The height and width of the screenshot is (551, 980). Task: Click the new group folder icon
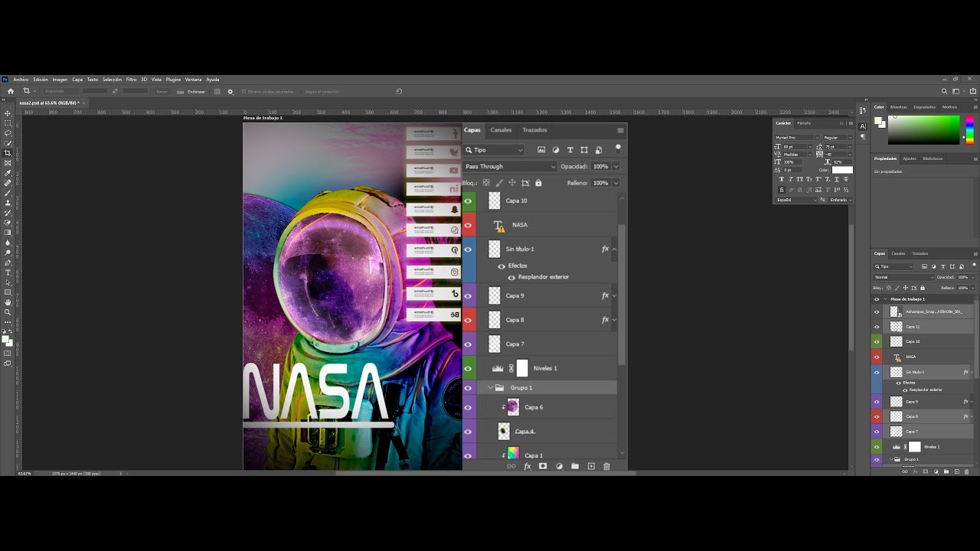tap(574, 466)
